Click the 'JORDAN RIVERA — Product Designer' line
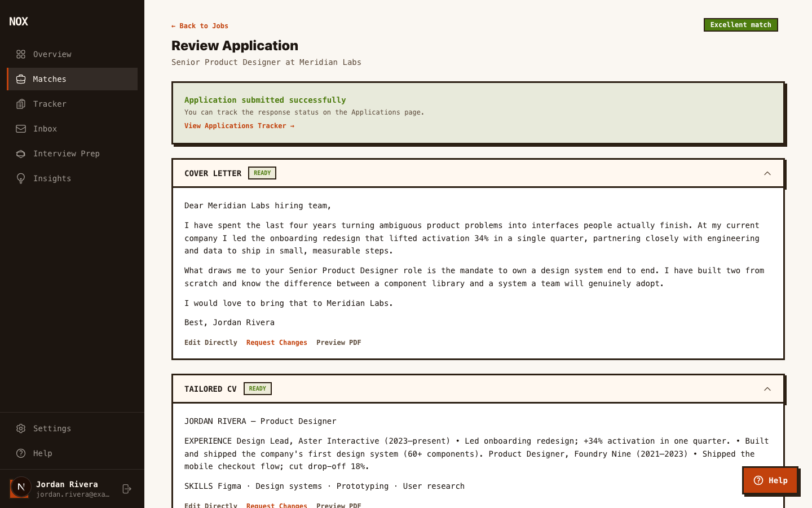The width and height of the screenshot is (812, 508). (x=261, y=421)
